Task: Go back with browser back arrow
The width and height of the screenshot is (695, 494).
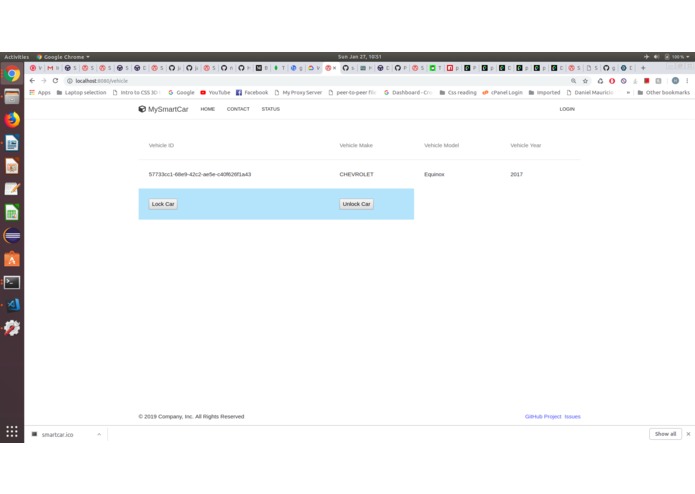Action: click(32, 81)
